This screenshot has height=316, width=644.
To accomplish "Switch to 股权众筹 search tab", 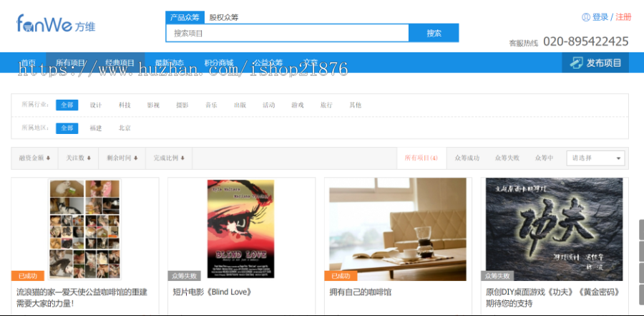I will point(224,17).
